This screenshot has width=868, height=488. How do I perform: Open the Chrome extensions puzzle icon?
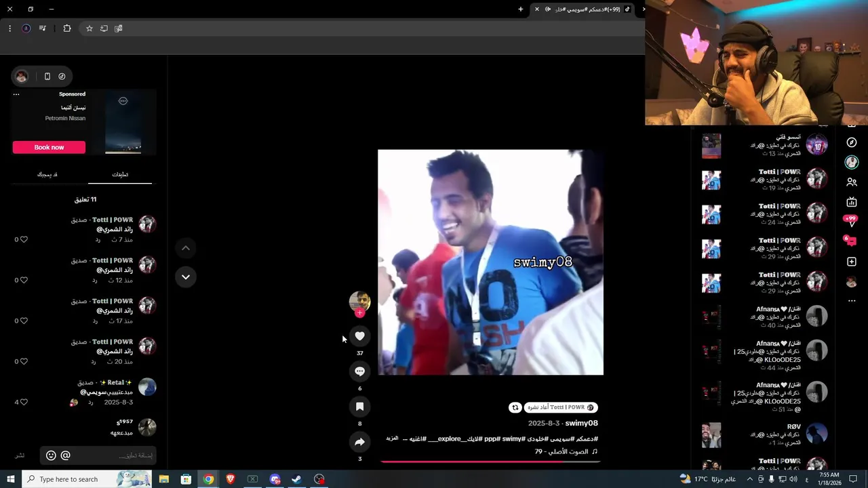pos(66,28)
